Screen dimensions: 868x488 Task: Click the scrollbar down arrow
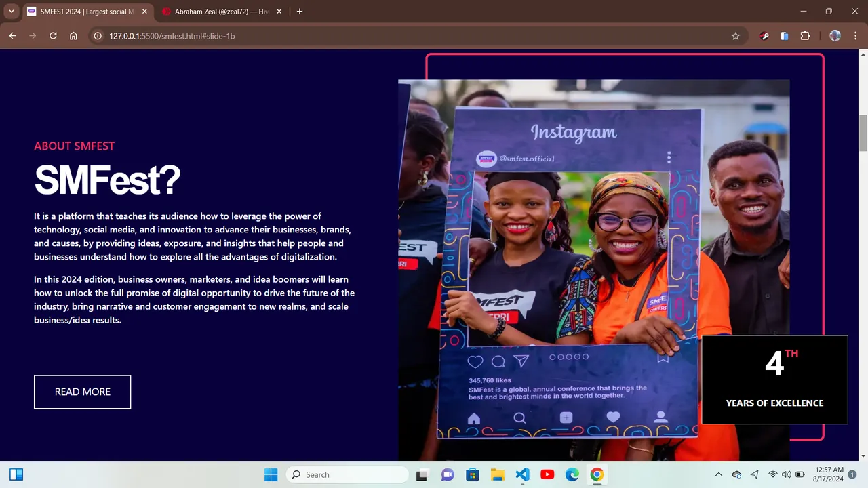[863, 456]
